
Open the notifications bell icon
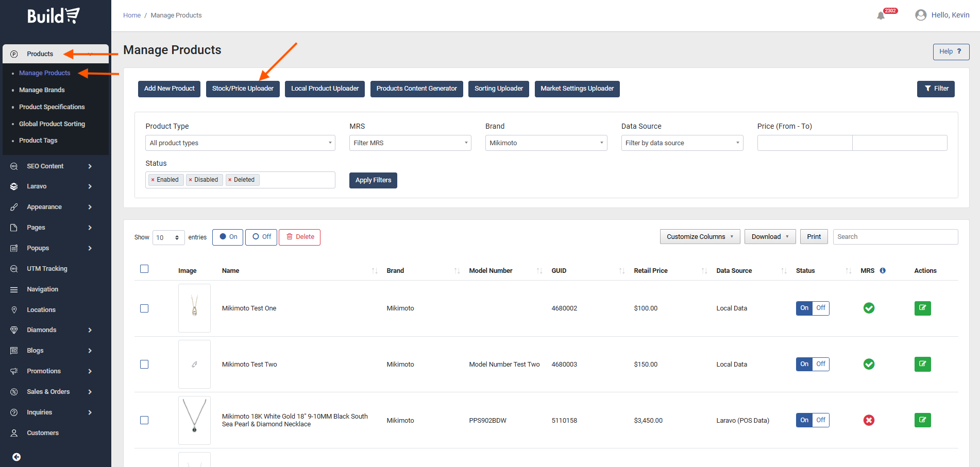tap(881, 15)
